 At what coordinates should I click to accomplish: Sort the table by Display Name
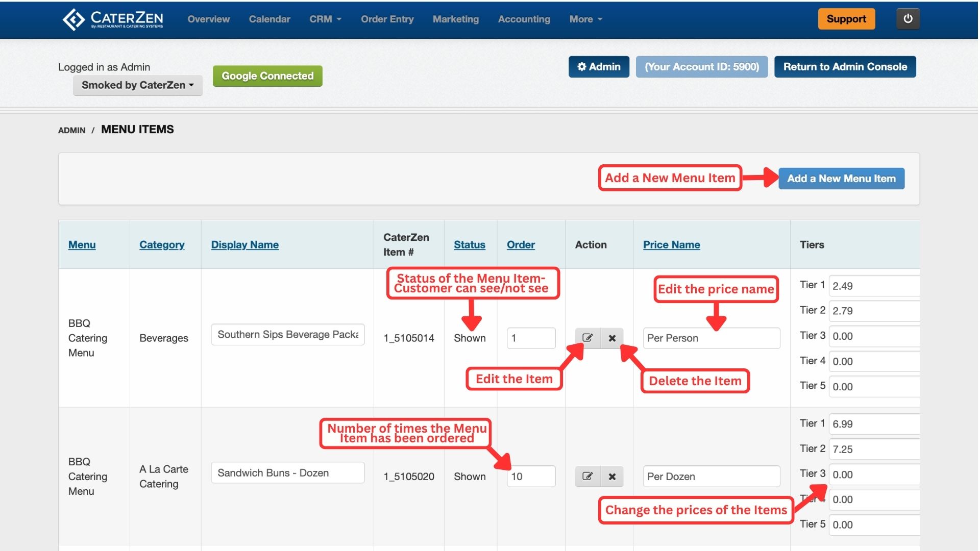(244, 245)
